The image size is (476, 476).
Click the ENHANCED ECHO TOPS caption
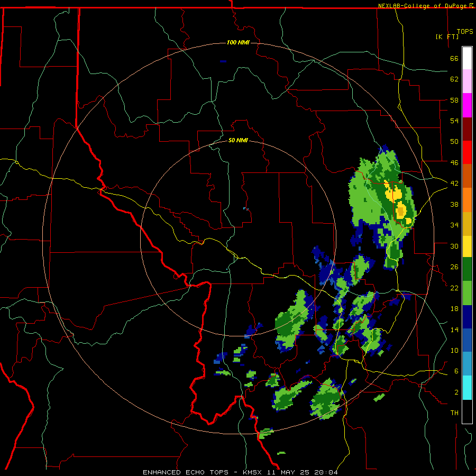(x=186, y=472)
